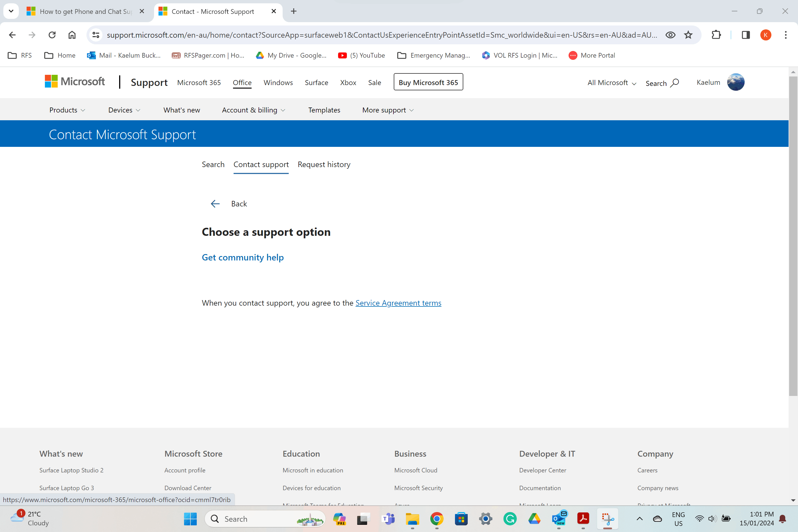
Task: Open Microsoft Teams from the taskbar
Action: tap(388, 519)
